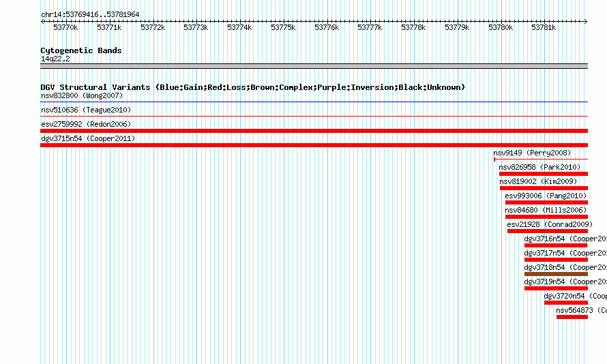Open the dgv3720n54 variant label

click(575, 296)
